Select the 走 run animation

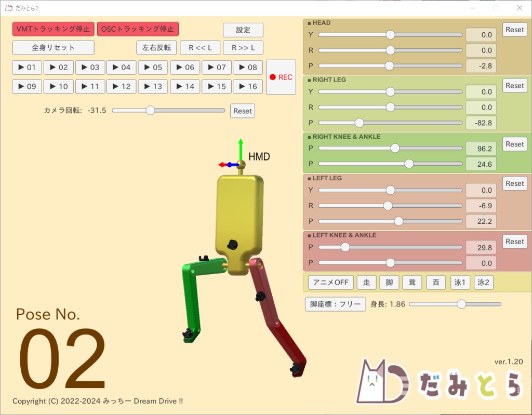[x=367, y=282]
